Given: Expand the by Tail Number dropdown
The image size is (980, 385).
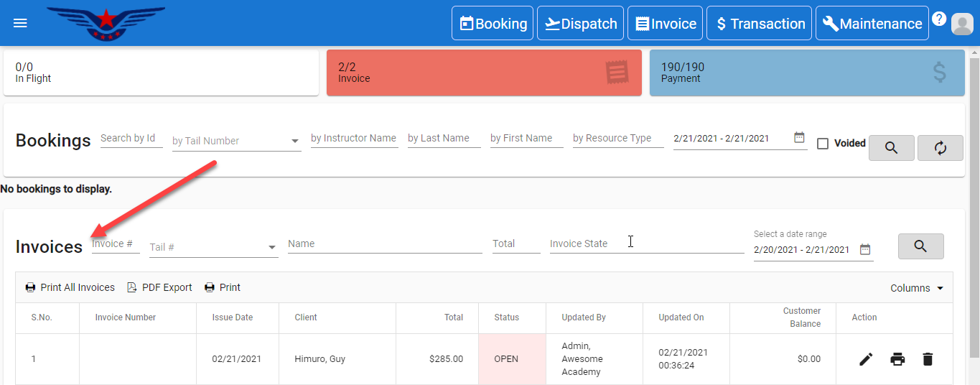Looking at the screenshot, I should coord(295,142).
